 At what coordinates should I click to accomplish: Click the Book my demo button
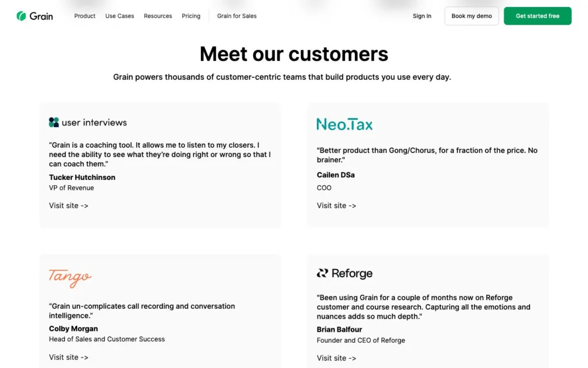471,16
